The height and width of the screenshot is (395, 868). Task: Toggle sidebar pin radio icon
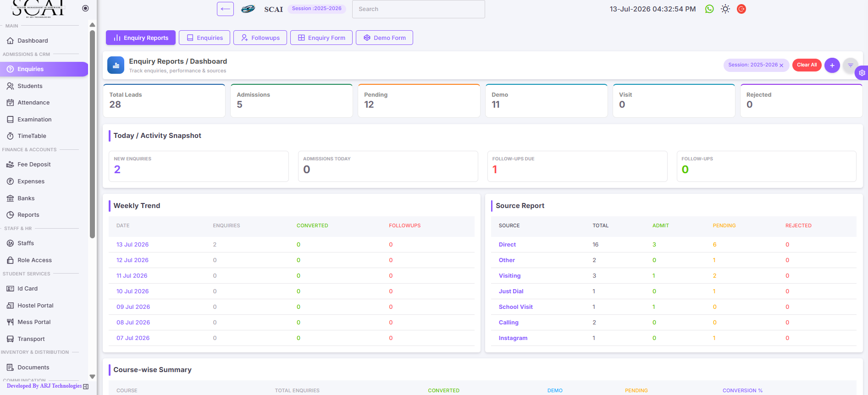coord(85,8)
